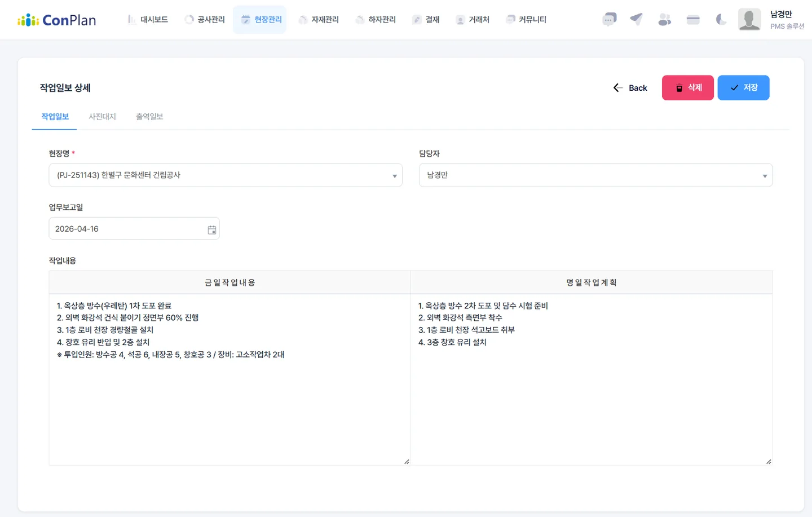Click into the 명일작업계획 text area
Viewport: 812px width, 517px height.
[592, 379]
